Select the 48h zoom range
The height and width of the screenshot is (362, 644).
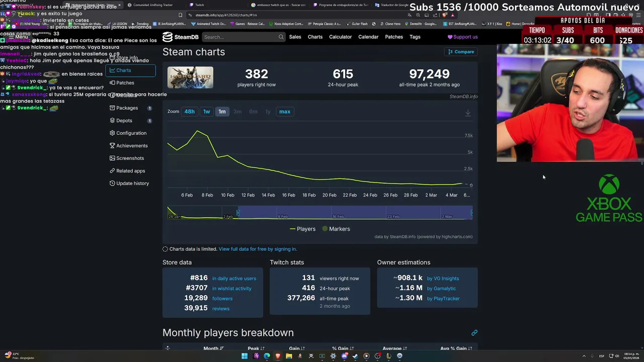click(x=189, y=112)
